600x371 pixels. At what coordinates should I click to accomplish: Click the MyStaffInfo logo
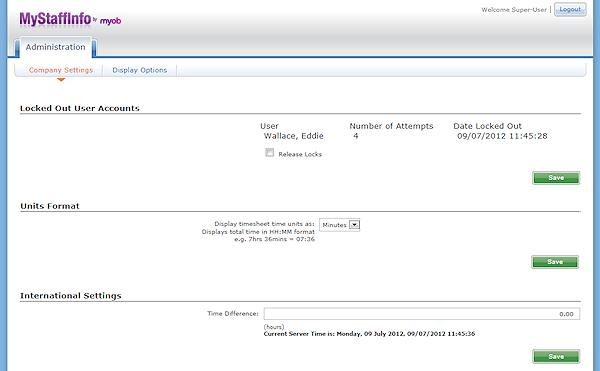click(x=55, y=19)
